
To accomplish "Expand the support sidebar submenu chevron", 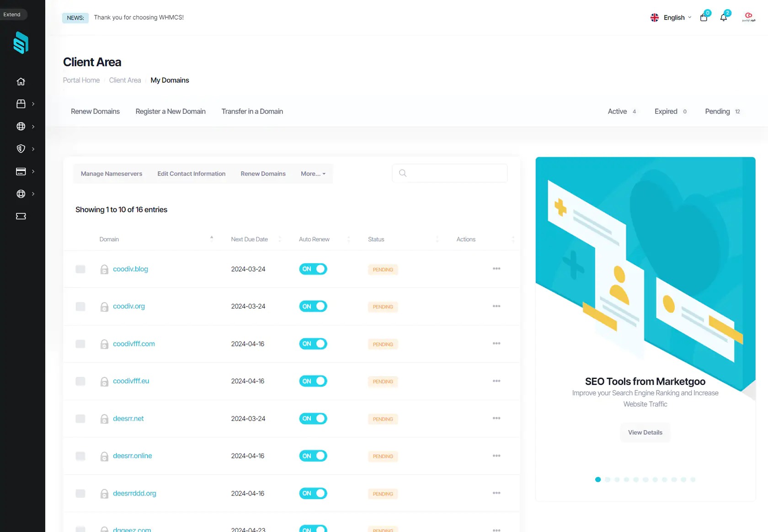I will [33, 194].
